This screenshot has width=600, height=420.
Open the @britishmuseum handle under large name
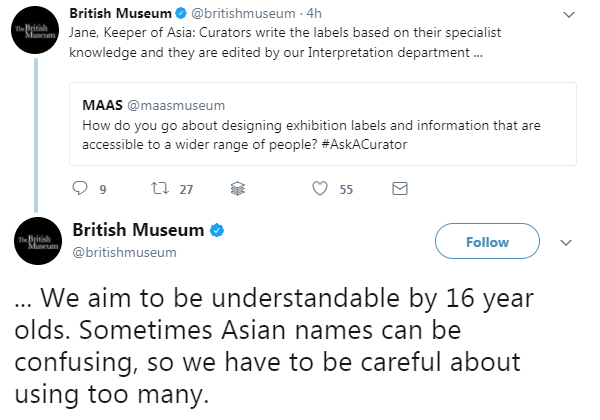click(124, 252)
